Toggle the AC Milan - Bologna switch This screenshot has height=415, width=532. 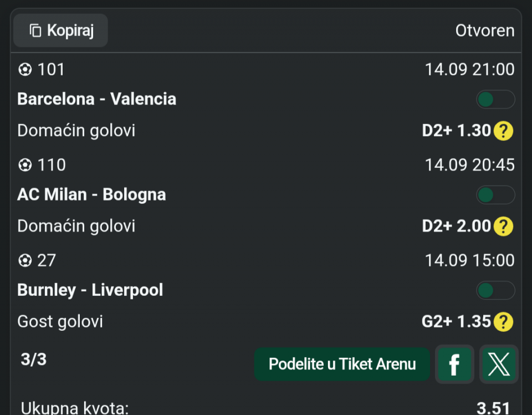495,195
